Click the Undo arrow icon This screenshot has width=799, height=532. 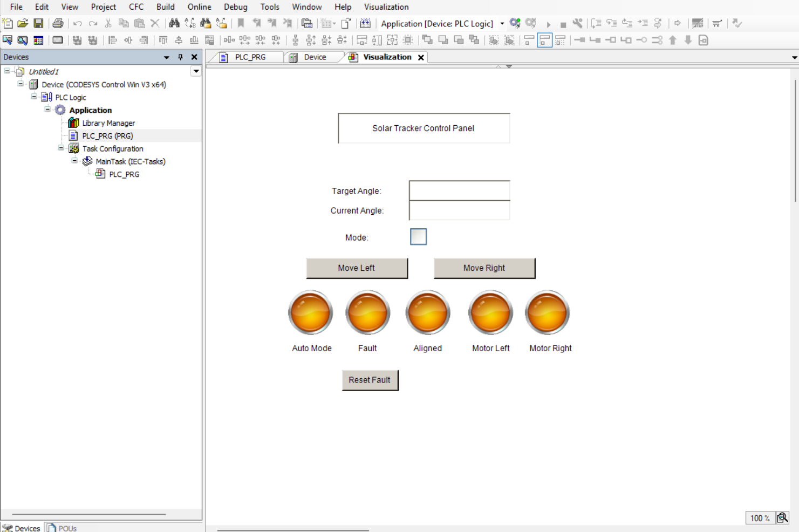tap(78, 23)
